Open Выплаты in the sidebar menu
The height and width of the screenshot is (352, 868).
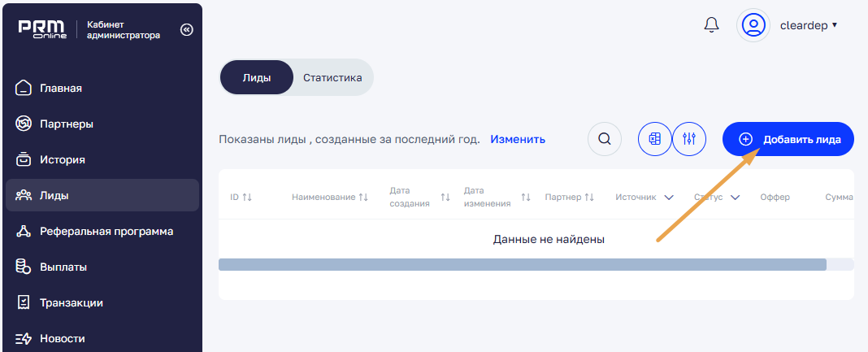point(63,267)
